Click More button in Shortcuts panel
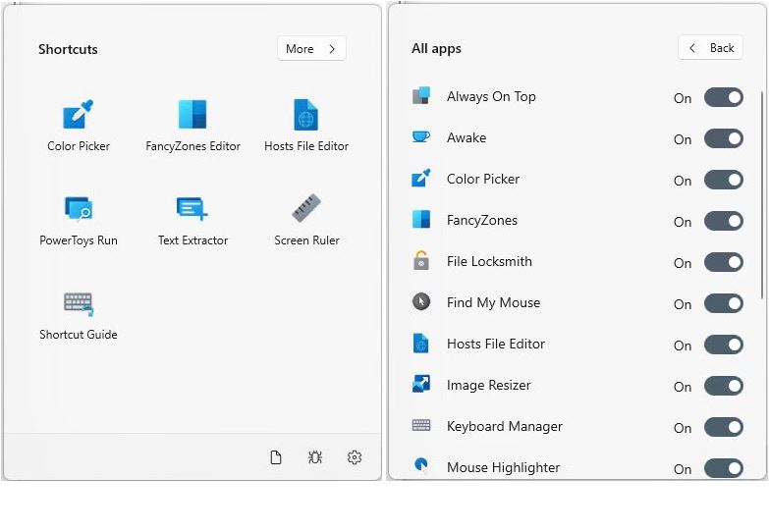Image resolution: width=769 pixels, height=532 pixels. point(311,48)
